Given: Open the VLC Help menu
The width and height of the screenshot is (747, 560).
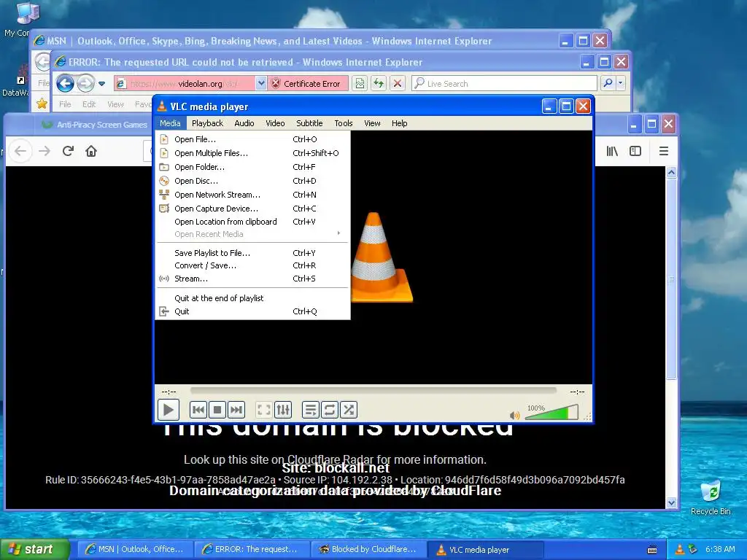Looking at the screenshot, I should pyautogui.click(x=399, y=122).
